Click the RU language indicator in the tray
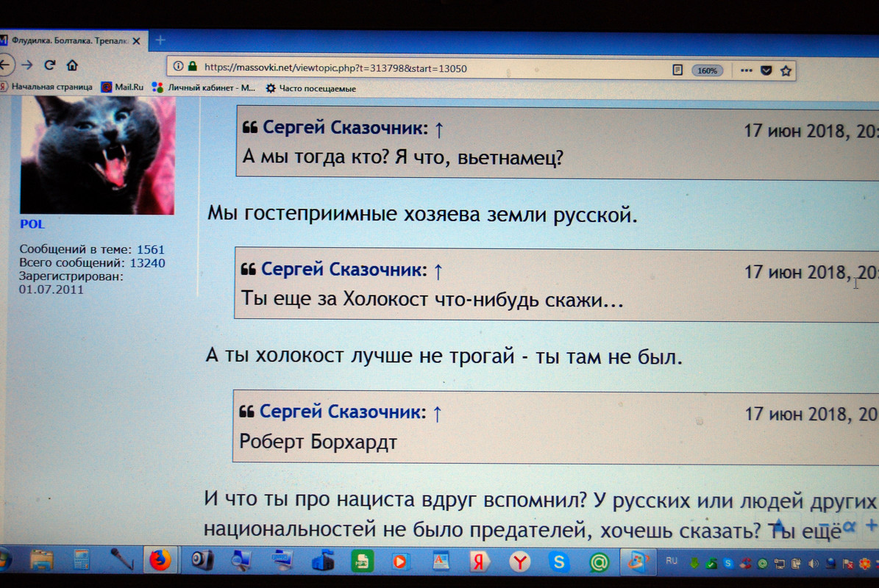The image size is (879, 588). (x=672, y=561)
